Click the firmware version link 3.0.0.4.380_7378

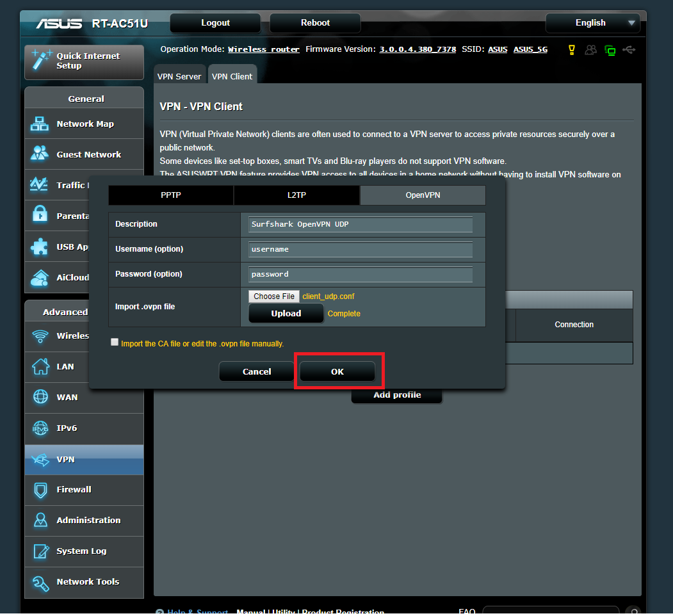[418, 49]
